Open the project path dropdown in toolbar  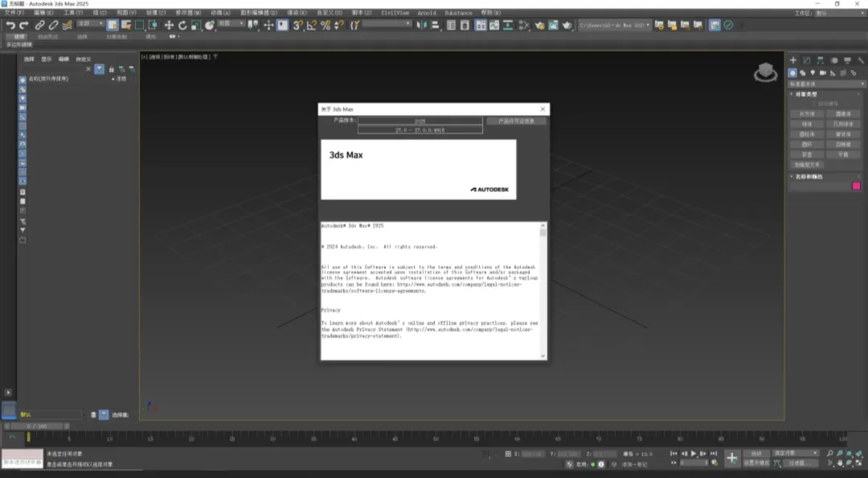[x=615, y=25]
